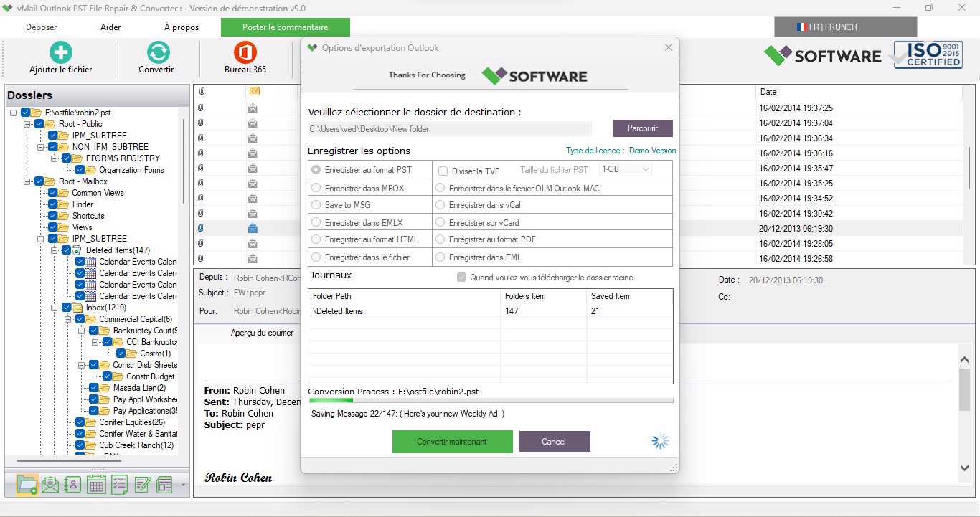Click envelope icon of the 19:26:58 message row
980x517 pixels.
(x=253, y=258)
